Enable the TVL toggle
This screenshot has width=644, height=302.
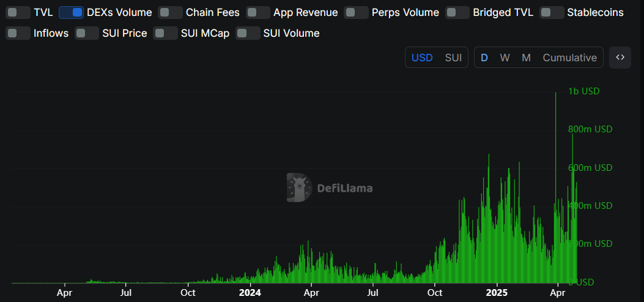pos(18,12)
